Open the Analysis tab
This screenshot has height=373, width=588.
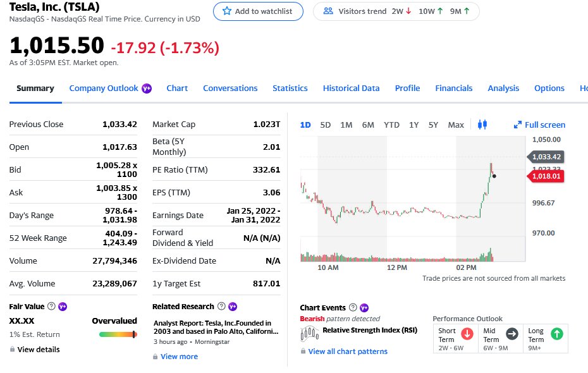503,89
